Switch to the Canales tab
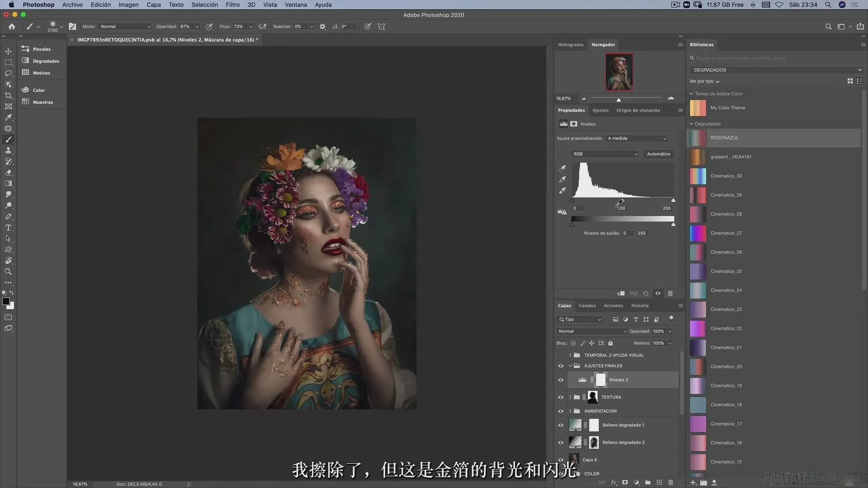 pos(587,306)
